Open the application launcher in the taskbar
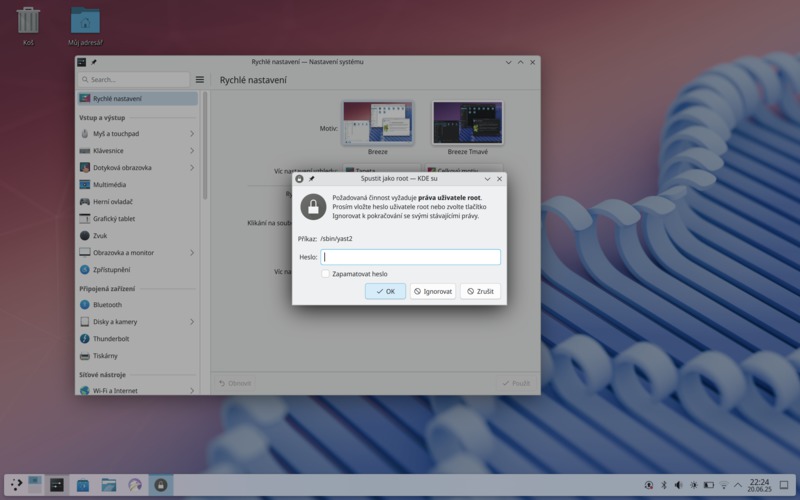Image resolution: width=800 pixels, height=500 pixels. coord(17,485)
